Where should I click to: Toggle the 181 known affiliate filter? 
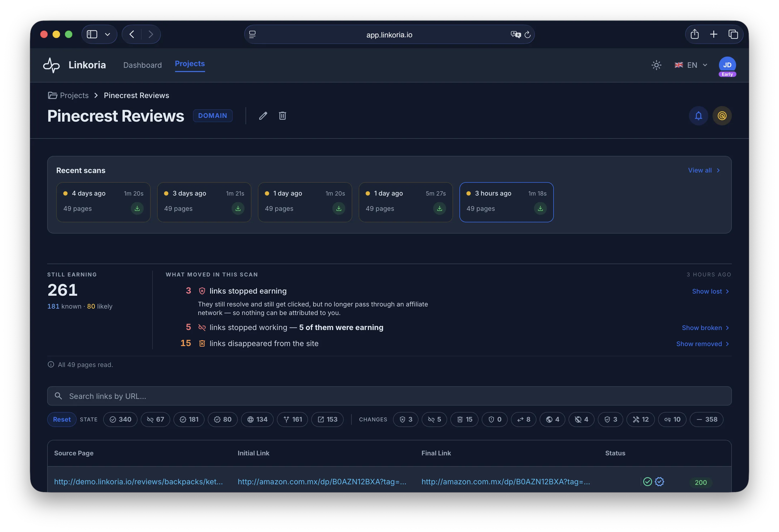189,419
